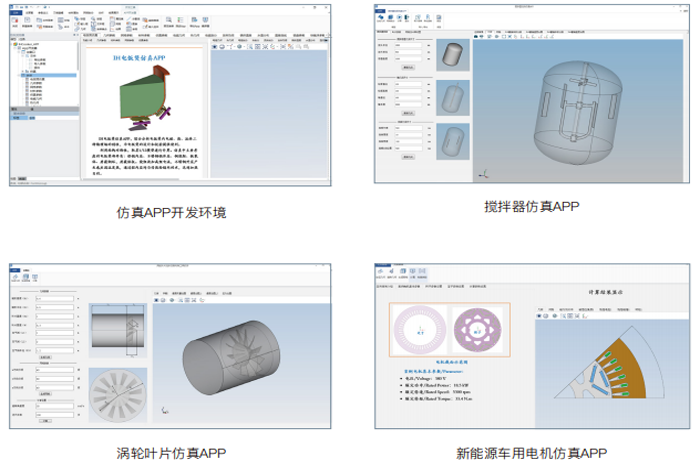700x465 pixels.
Task: Click the purple rotor image in the motor app
Action: pyautogui.click(x=478, y=330)
